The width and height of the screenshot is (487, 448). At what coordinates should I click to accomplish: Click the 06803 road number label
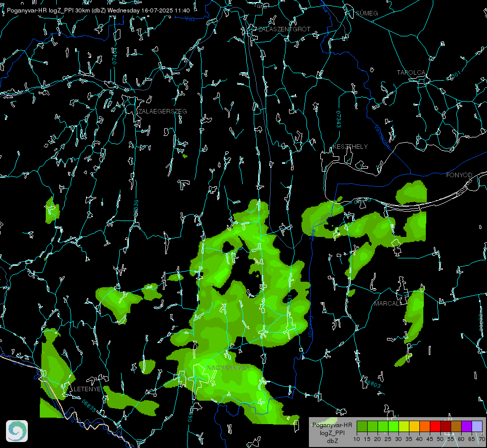point(372,382)
